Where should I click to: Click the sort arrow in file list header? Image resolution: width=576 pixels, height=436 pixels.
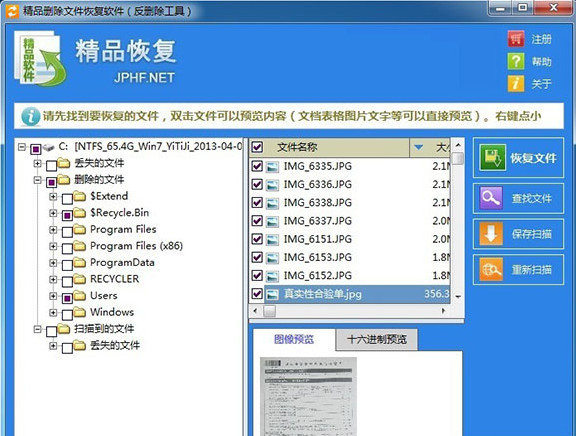418,148
